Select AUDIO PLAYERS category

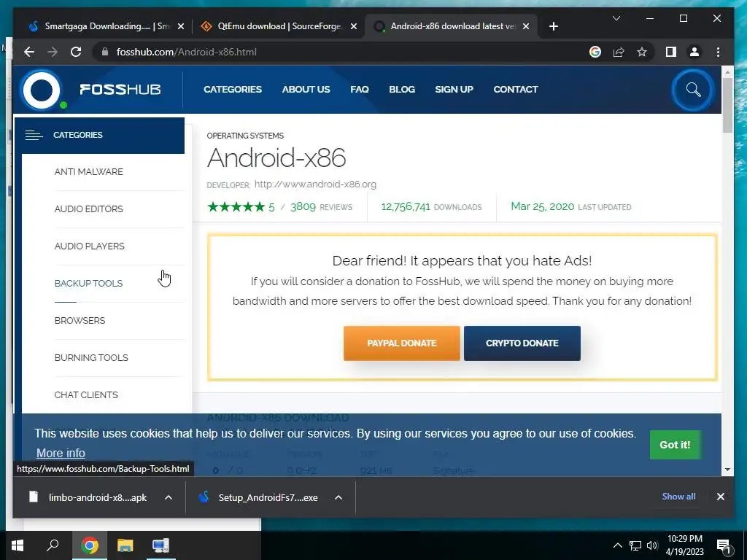[89, 246]
